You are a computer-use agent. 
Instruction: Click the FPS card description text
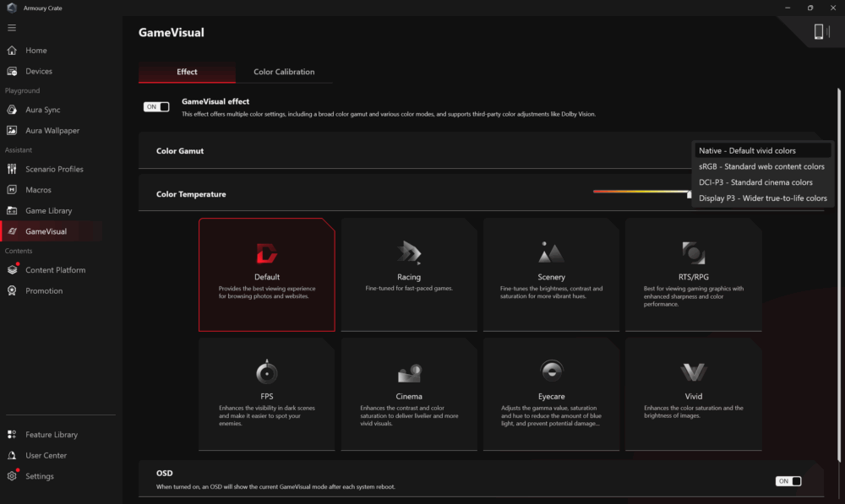coord(267,415)
